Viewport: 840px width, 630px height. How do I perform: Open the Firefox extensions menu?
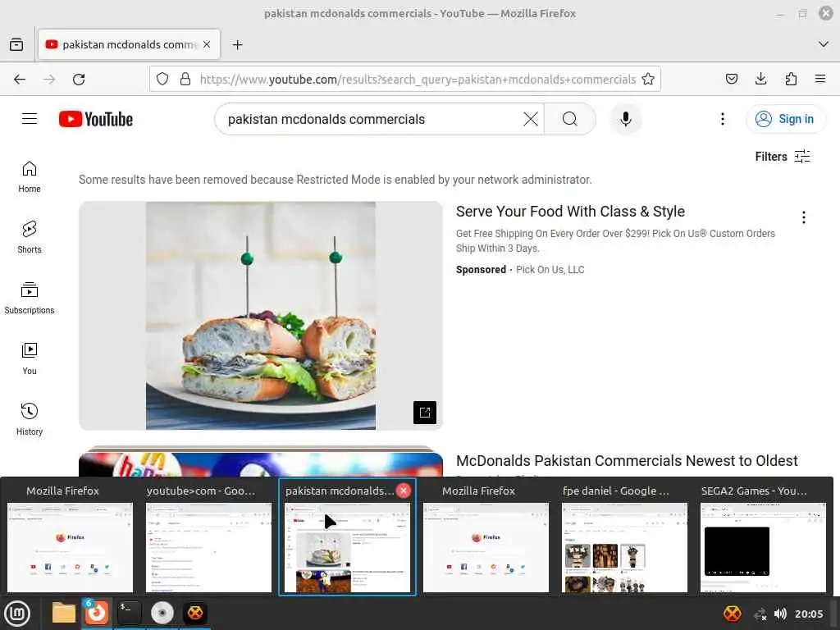791,80
